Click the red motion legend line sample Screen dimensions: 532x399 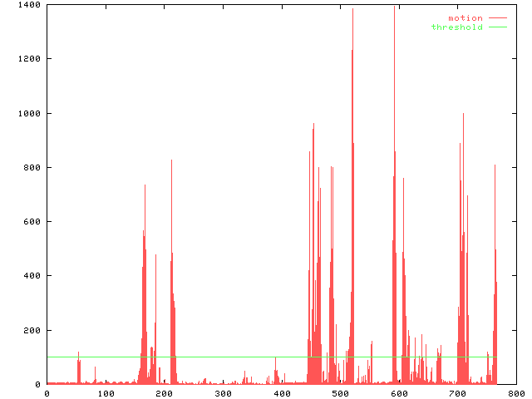(497, 17)
